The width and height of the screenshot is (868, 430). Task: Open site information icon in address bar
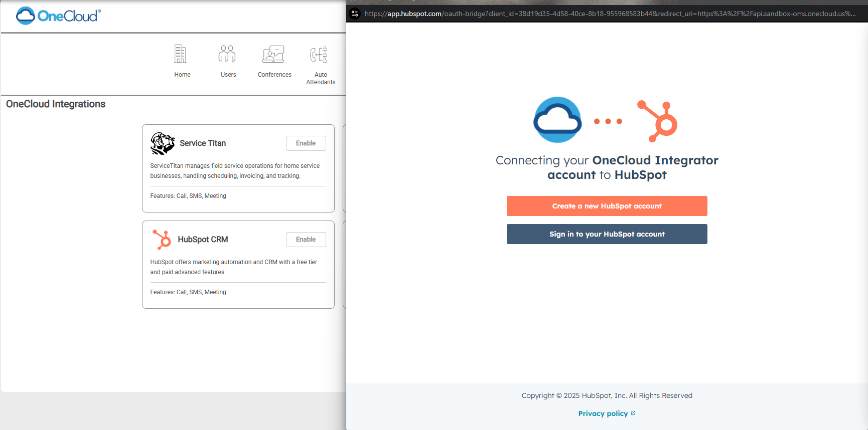(355, 14)
